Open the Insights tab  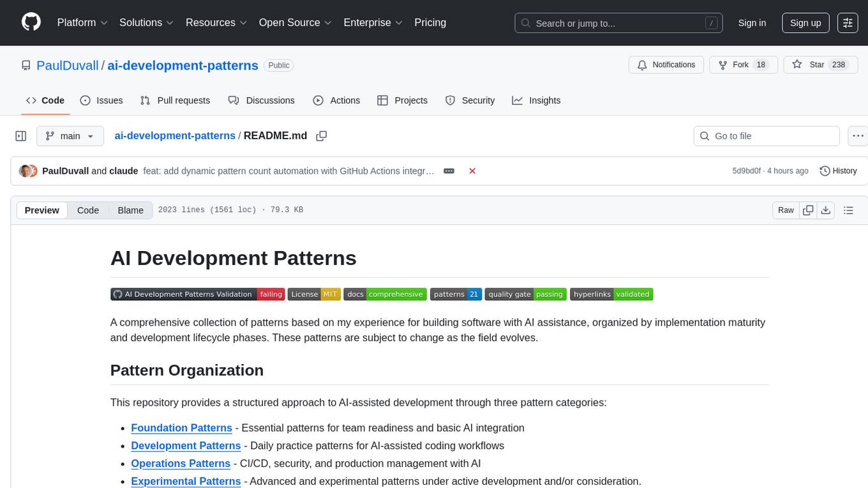pyautogui.click(x=536, y=100)
